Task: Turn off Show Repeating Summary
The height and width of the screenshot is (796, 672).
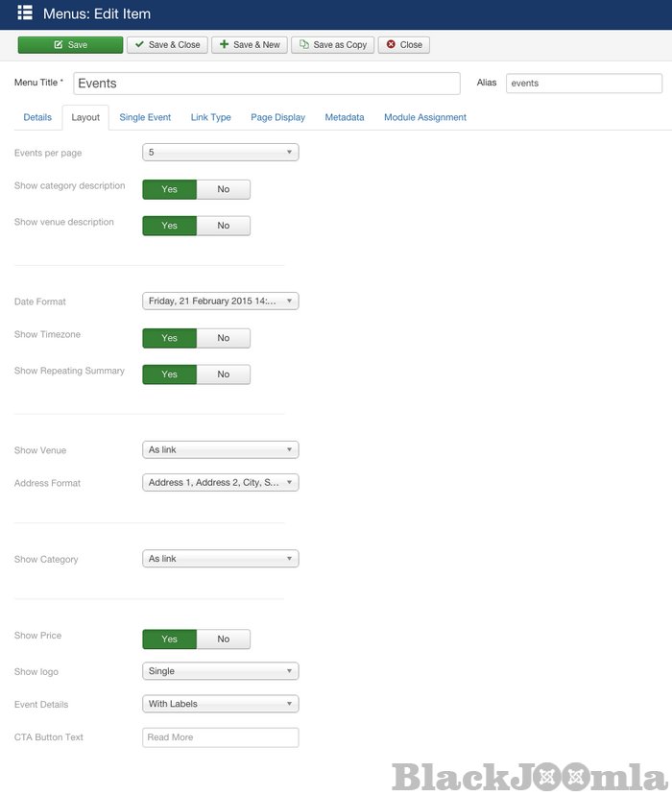Action: point(223,374)
